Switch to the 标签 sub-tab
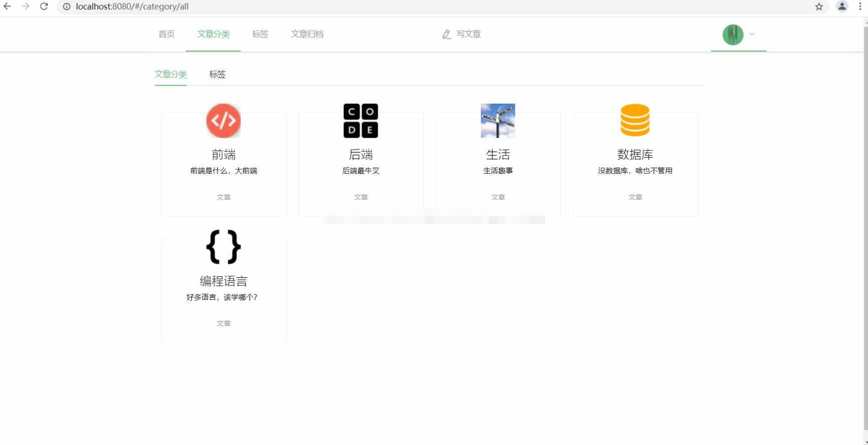The width and height of the screenshot is (868, 445). click(x=217, y=74)
